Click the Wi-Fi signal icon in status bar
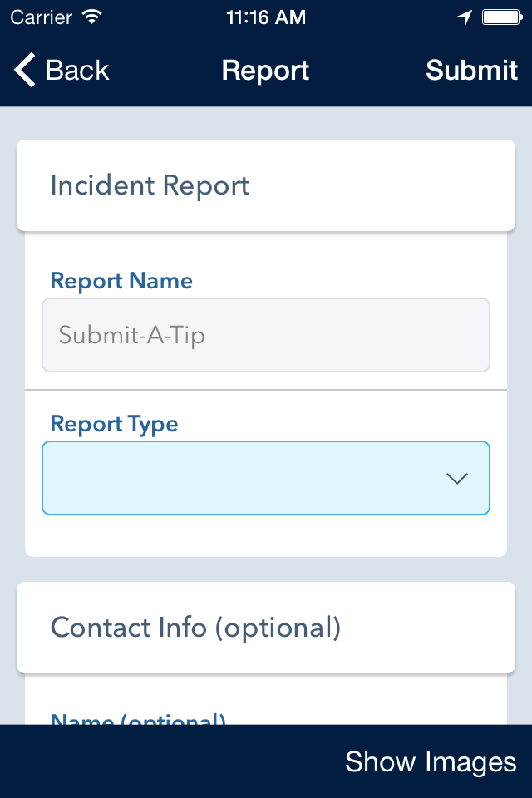This screenshot has height=798, width=532. pyautogui.click(x=92, y=17)
